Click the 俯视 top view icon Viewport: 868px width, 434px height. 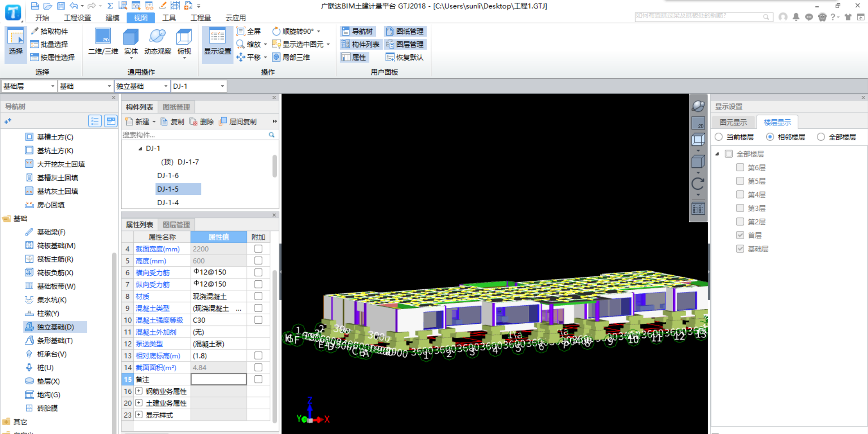tap(184, 42)
